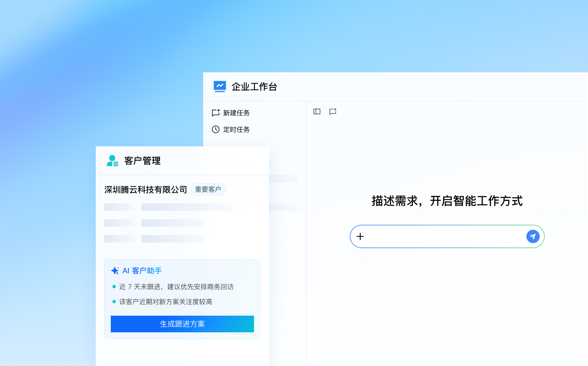Click the 客户管理 person icon
Viewport: 588px width, 366px height.
coord(112,161)
